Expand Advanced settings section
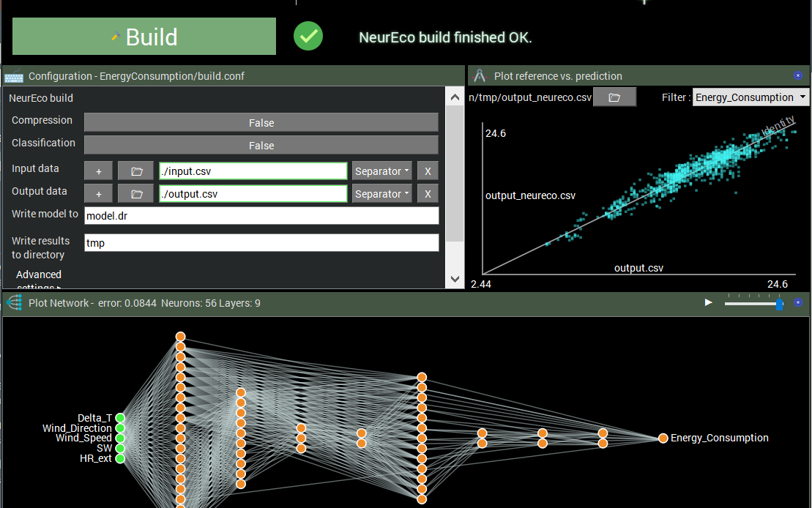This screenshot has height=508, width=812. [x=39, y=280]
